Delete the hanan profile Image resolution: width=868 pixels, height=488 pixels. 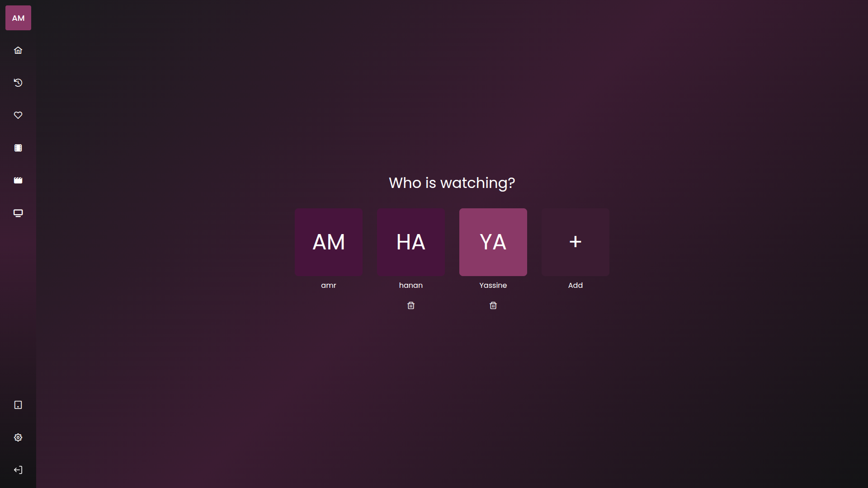click(x=411, y=305)
